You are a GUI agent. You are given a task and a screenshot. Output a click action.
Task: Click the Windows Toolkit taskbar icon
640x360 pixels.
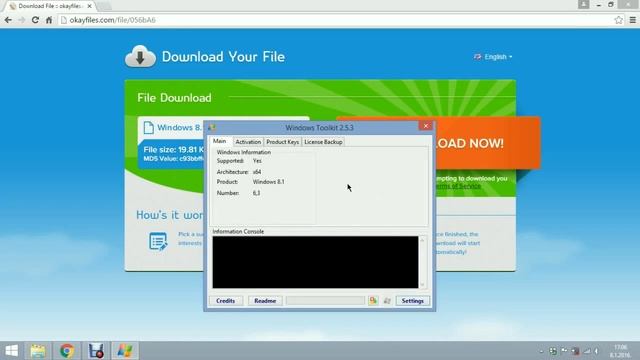pyautogui.click(x=124, y=351)
